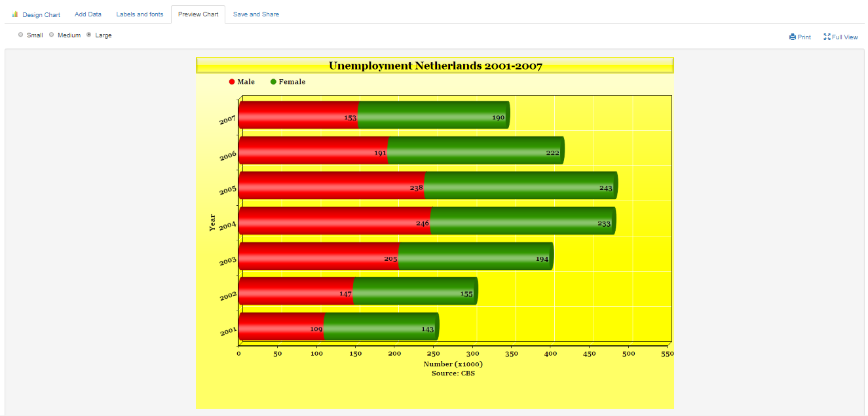The image size is (868, 416).
Task: Click the printer icon
Action: tap(793, 37)
